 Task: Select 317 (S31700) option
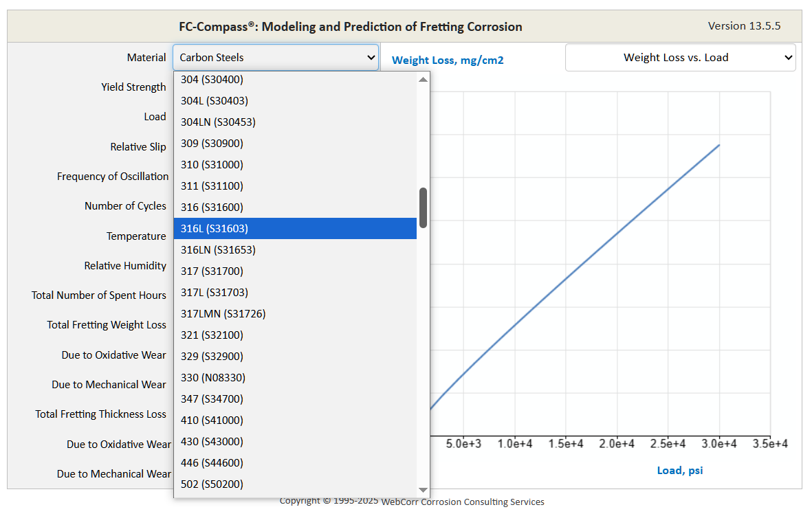(x=295, y=271)
